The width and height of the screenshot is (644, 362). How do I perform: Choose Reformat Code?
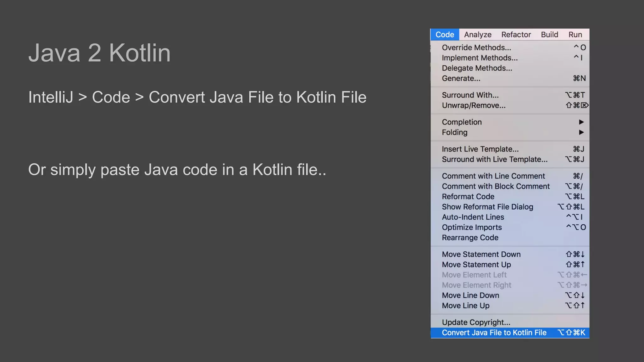tap(510, 197)
